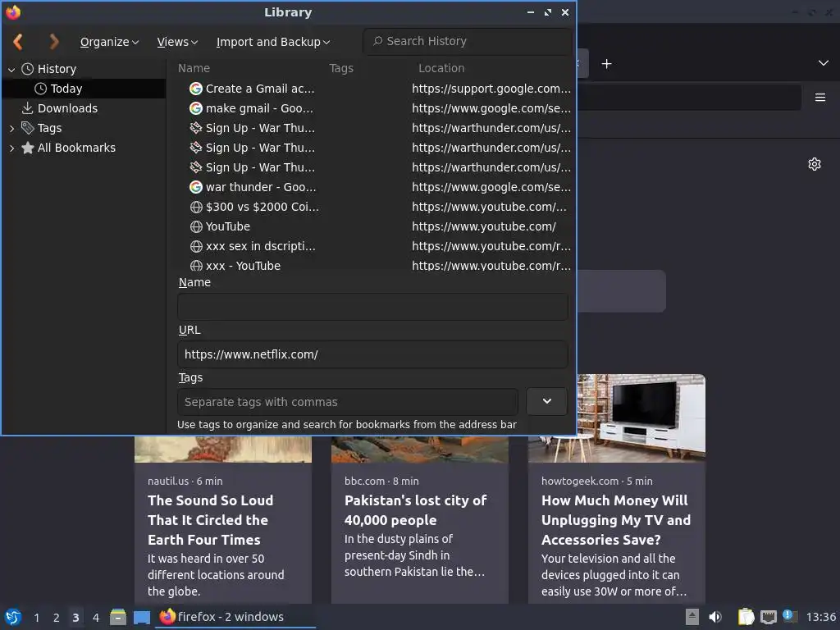The width and height of the screenshot is (840, 630).
Task: Click the removable media eject tray icon
Action: 692,617
